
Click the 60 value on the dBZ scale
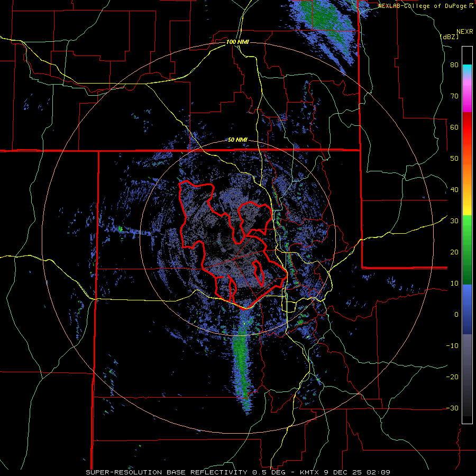coord(454,127)
